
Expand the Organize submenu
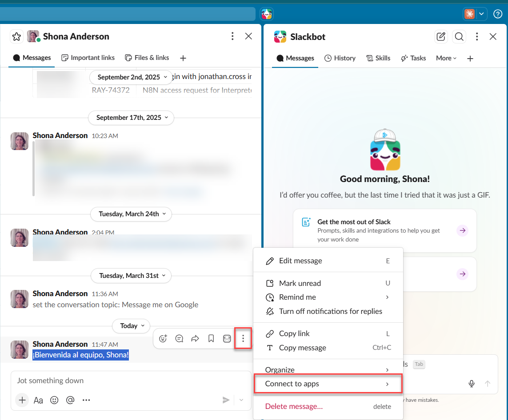pyautogui.click(x=328, y=369)
